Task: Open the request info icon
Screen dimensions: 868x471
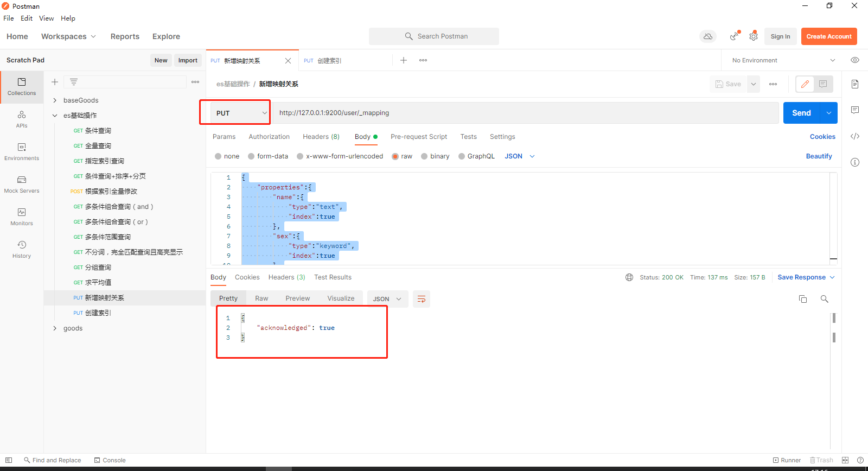Action: click(855, 162)
